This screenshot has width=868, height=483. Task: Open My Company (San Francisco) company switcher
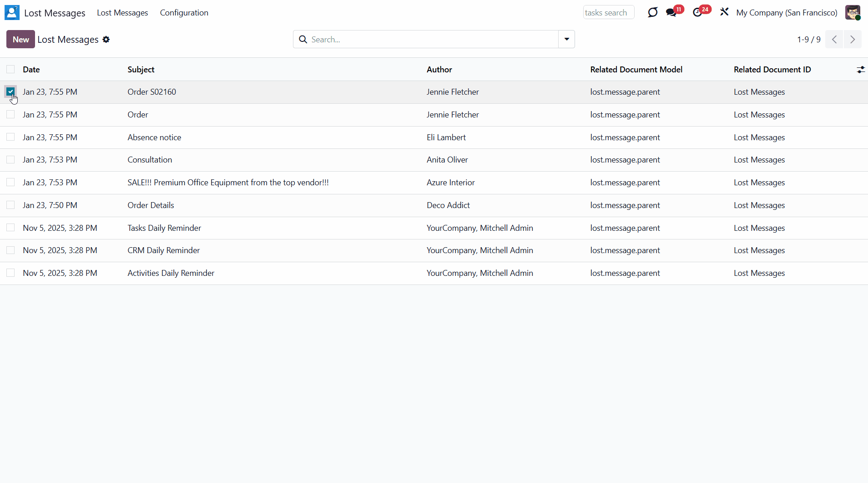[x=787, y=13]
